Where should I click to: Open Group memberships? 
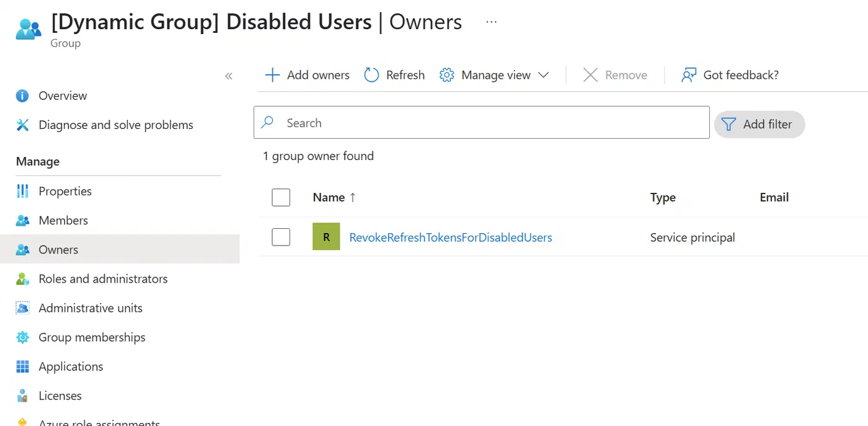click(92, 337)
